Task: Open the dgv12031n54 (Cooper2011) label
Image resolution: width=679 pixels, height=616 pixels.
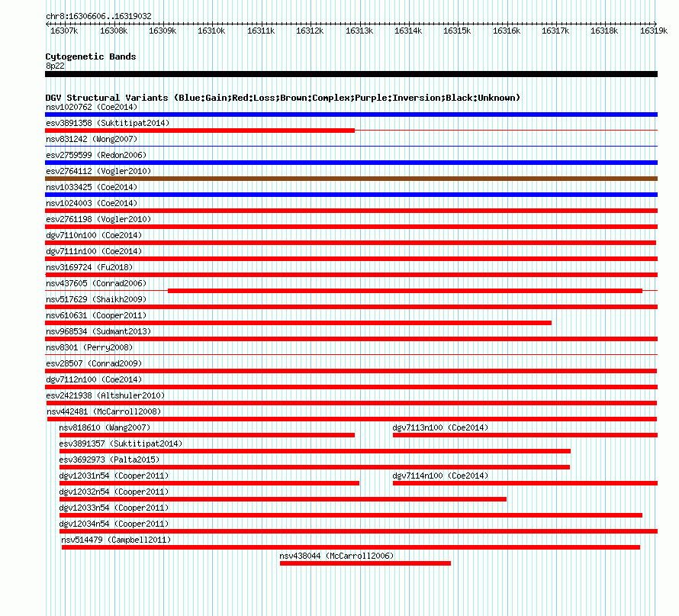Action: click(114, 476)
